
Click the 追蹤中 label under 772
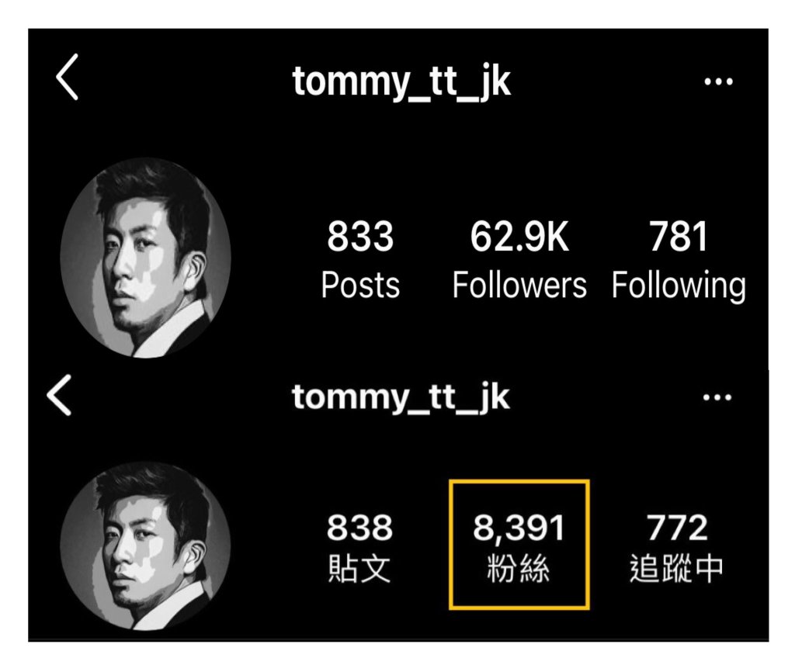pos(676,568)
